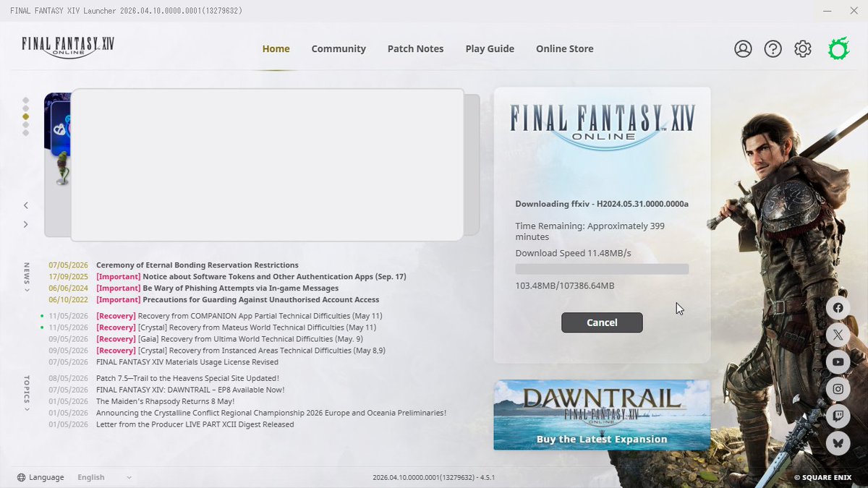Open Recovery from Ultima World Technical Difficulties
This screenshot has height=488, width=868.
click(229, 339)
